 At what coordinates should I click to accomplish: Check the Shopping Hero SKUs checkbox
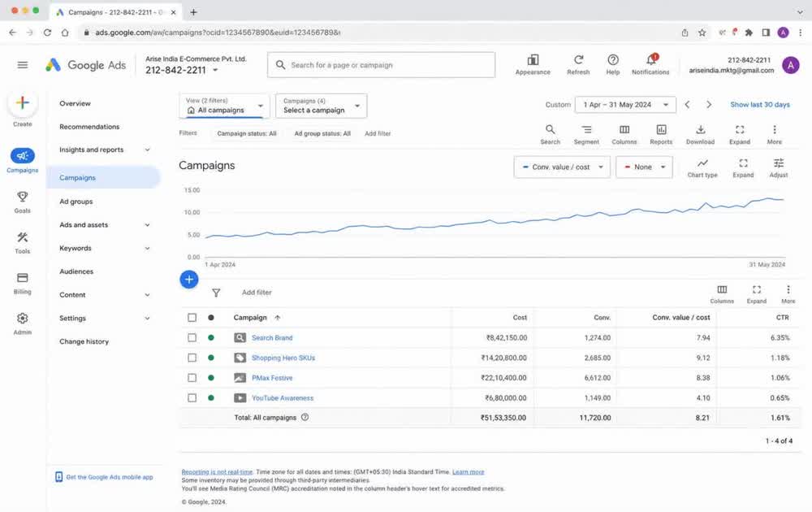point(192,358)
